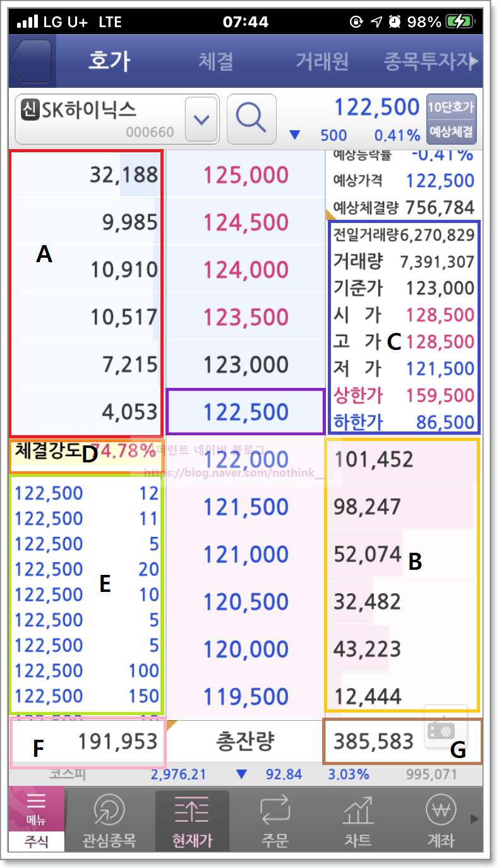Tap the trade row with quantity 20
Viewport: 499px width, 868px height.
click(87, 569)
